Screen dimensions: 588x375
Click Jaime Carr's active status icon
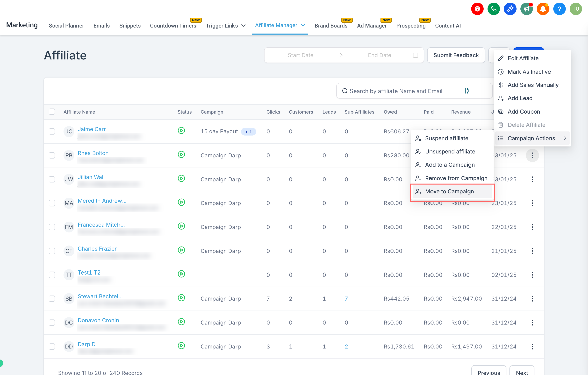(181, 131)
